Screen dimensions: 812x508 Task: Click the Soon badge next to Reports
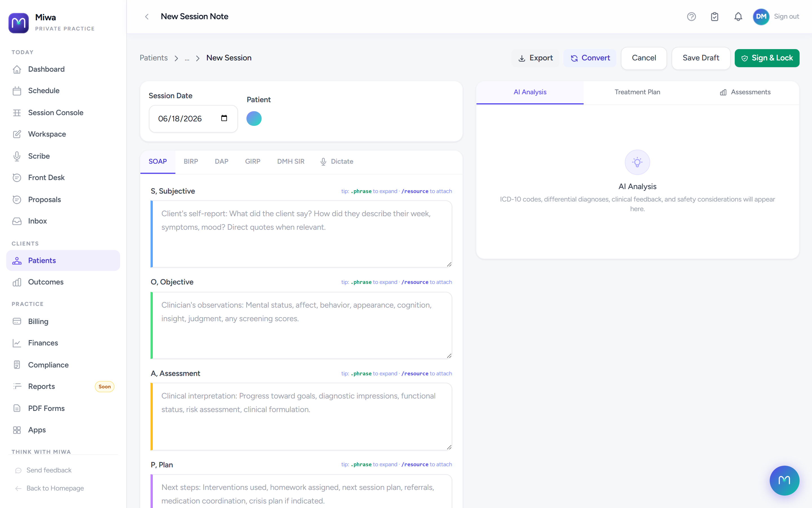click(105, 387)
